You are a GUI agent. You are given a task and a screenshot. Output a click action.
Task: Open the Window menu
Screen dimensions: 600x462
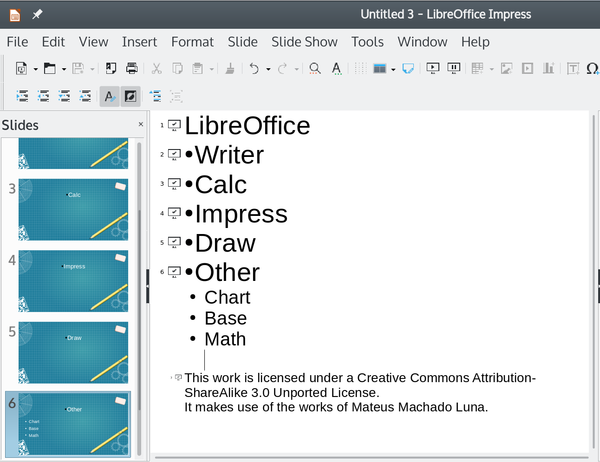click(x=422, y=42)
